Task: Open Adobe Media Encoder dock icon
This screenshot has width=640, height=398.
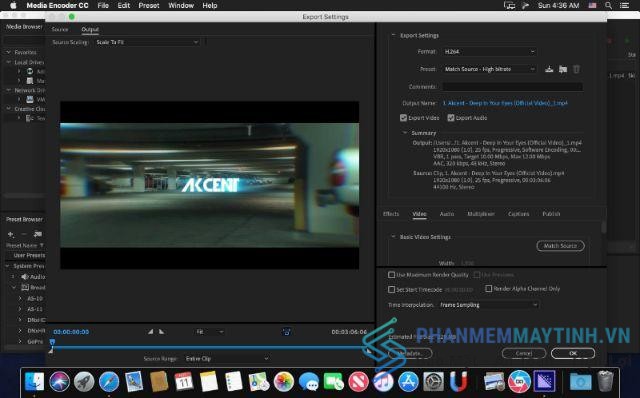Action: coord(544,382)
